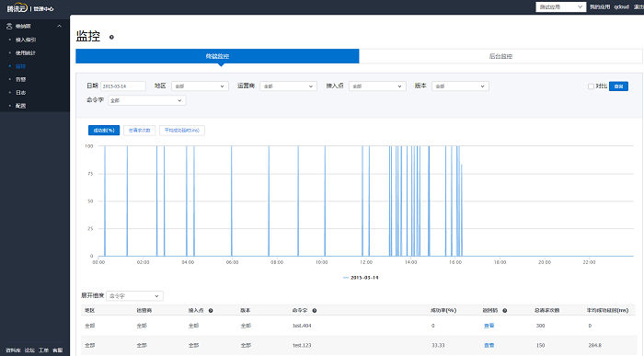This screenshot has height=356, width=644.
Task: Click the 150 total requests value
Action: [541, 345]
